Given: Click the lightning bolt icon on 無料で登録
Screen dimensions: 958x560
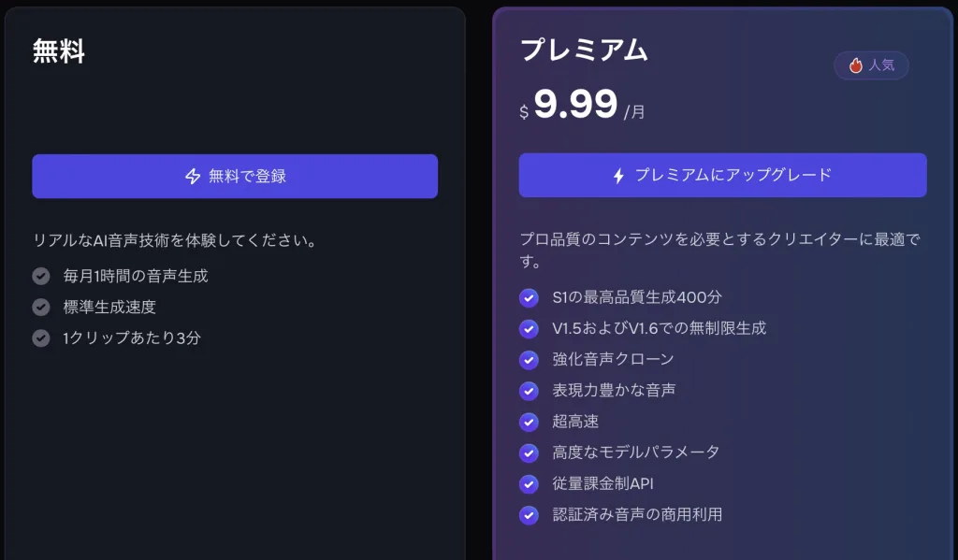Looking at the screenshot, I should point(193,177).
